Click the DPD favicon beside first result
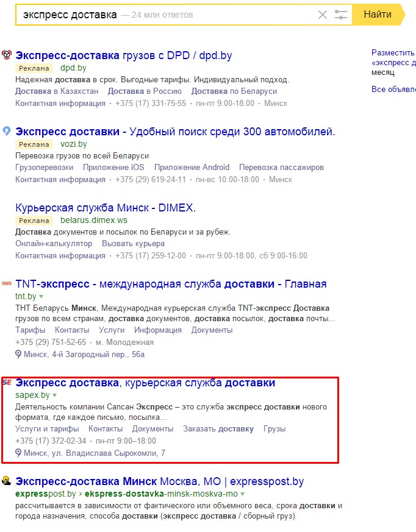Image resolution: width=416 pixels, height=532 pixels. click(x=7, y=55)
